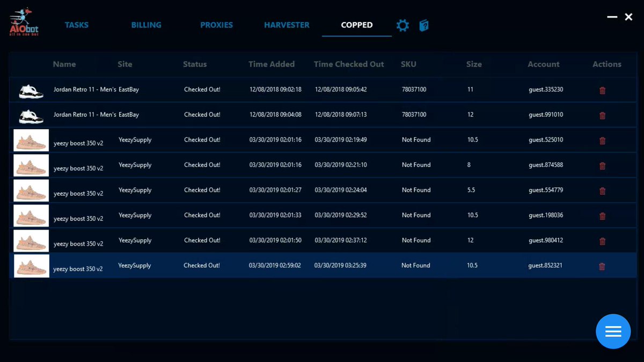644x362 pixels.
Task: Click the yeezy thumbnail in guest.852321 row
Action: 31,266
